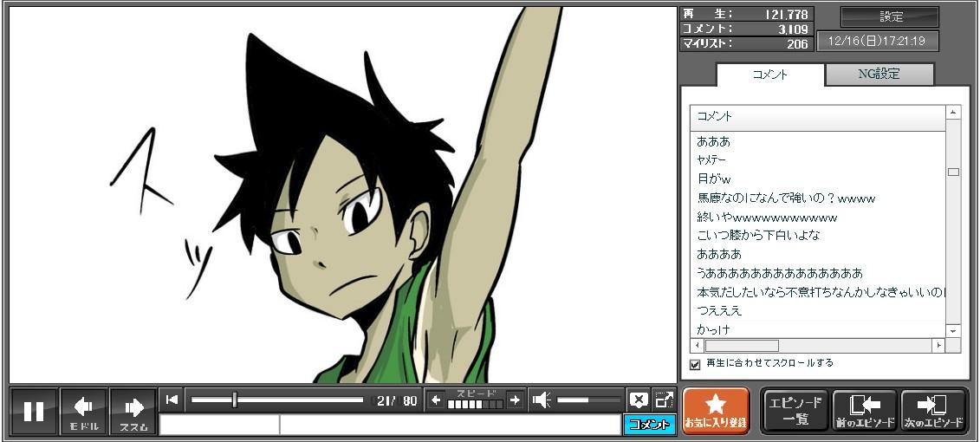980x442 pixels.
Task: Click the page progress slider
Action: [277, 400]
